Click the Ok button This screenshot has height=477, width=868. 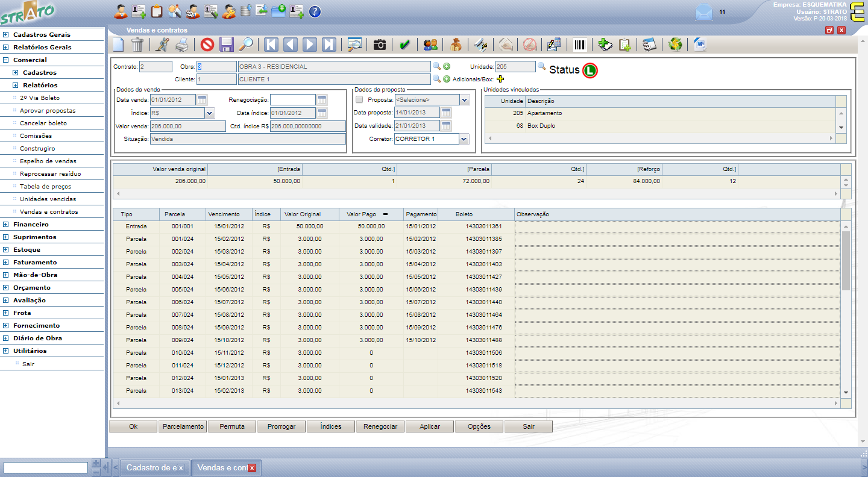point(133,426)
